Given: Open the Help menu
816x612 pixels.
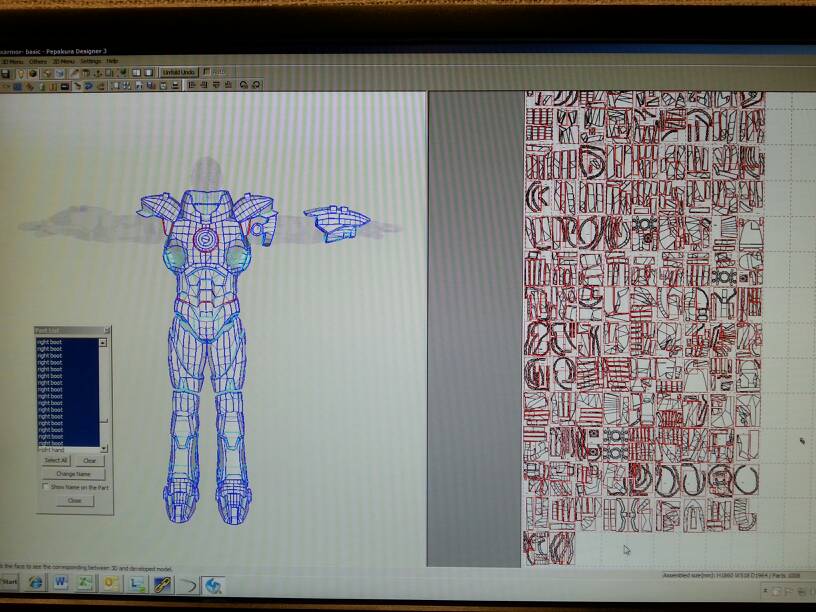Looking at the screenshot, I should pos(112,61).
